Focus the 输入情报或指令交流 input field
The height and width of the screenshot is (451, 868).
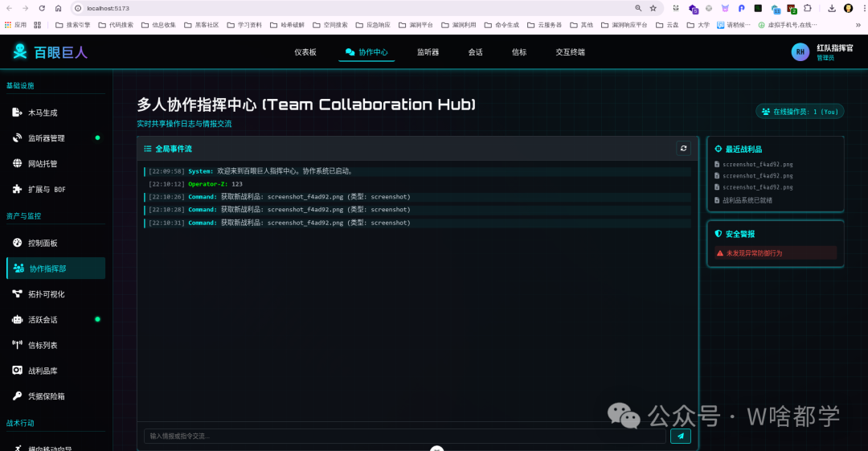click(x=404, y=436)
